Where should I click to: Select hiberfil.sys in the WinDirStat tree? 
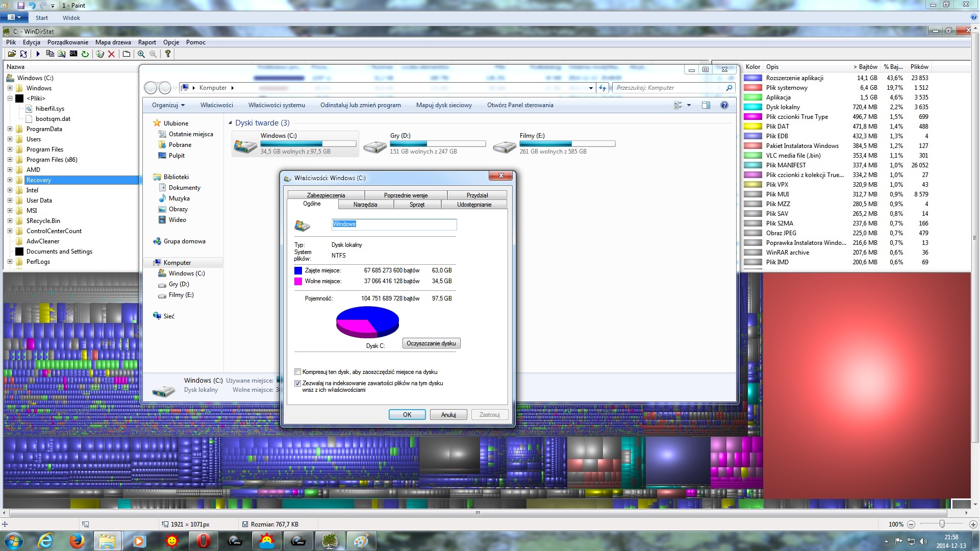click(50, 109)
